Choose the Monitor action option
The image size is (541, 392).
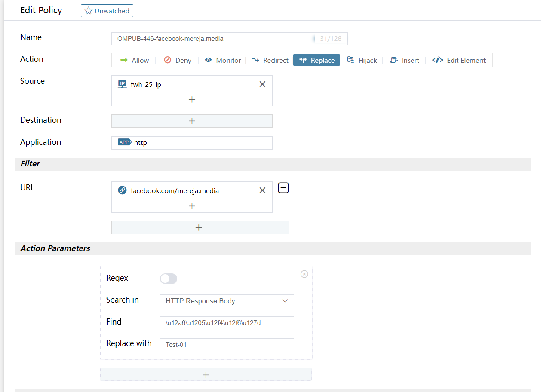(x=222, y=60)
